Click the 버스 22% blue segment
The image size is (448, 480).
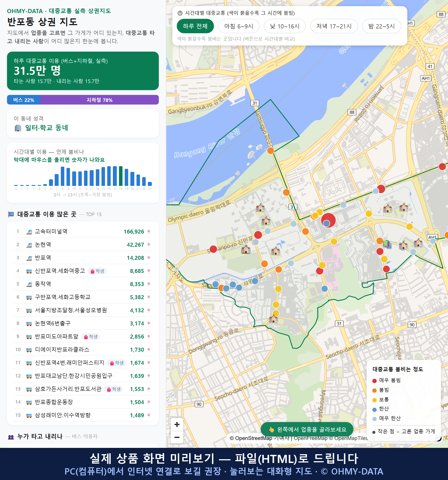[24, 100]
